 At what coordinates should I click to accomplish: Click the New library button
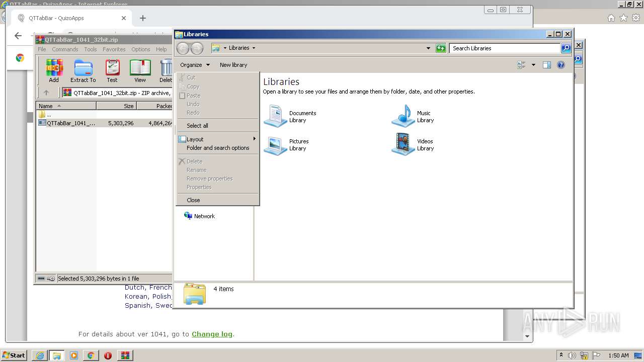233,65
